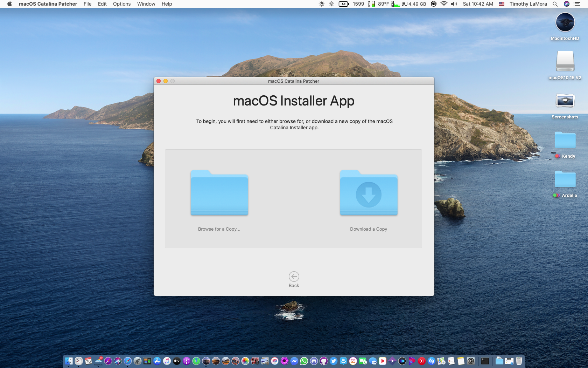Image resolution: width=588 pixels, height=368 pixels.
Task: Launch Siri from the Dock
Action: click(x=118, y=361)
